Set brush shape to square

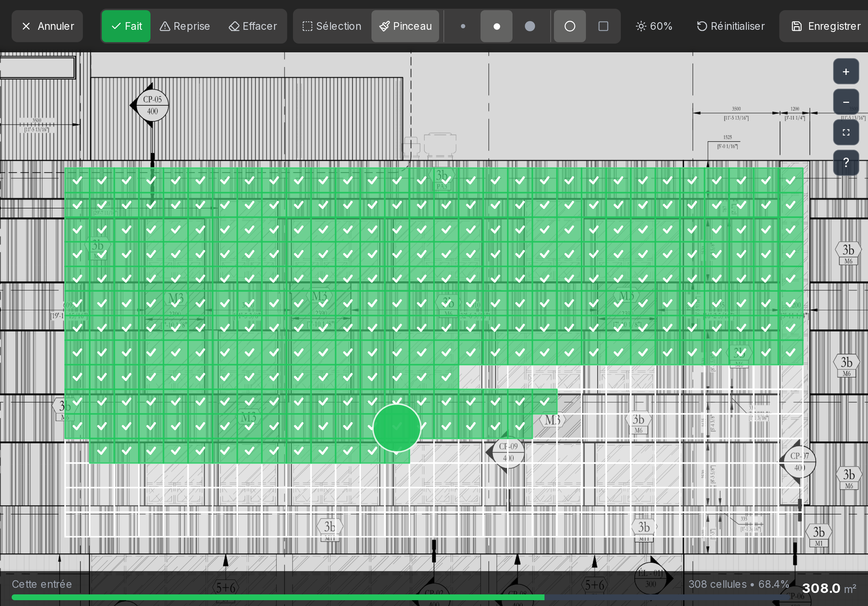coord(603,26)
